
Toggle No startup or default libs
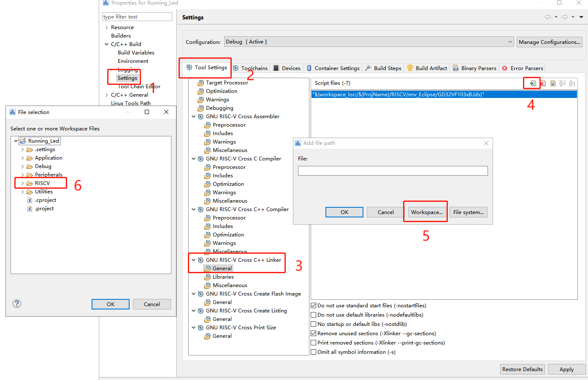click(x=314, y=324)
